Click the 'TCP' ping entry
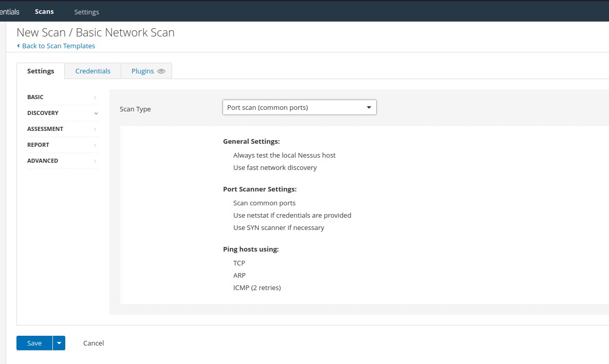 [239, 263]
